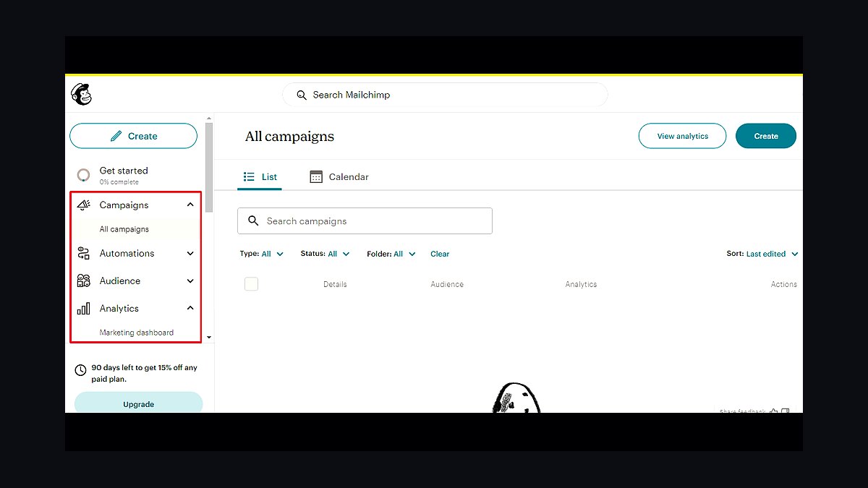Click the View analytics button
The image size is (868, 488).
[x=682, y=136]
